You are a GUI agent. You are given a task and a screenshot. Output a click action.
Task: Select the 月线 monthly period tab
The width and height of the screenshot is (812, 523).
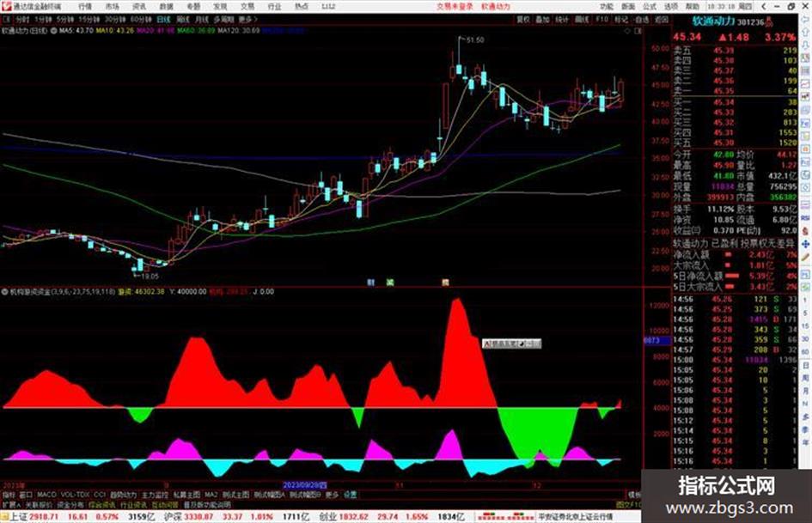[202, 20]
